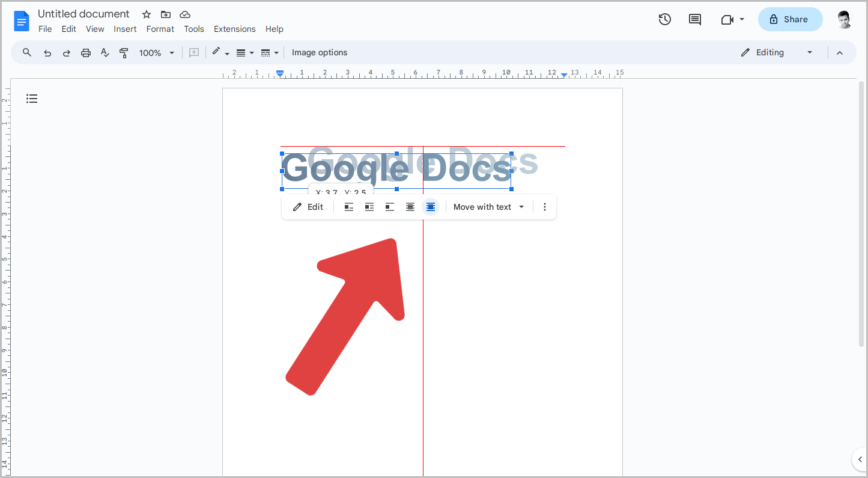Show the document outline icon
Screen dimensions: 868x478
click(32, 99)
